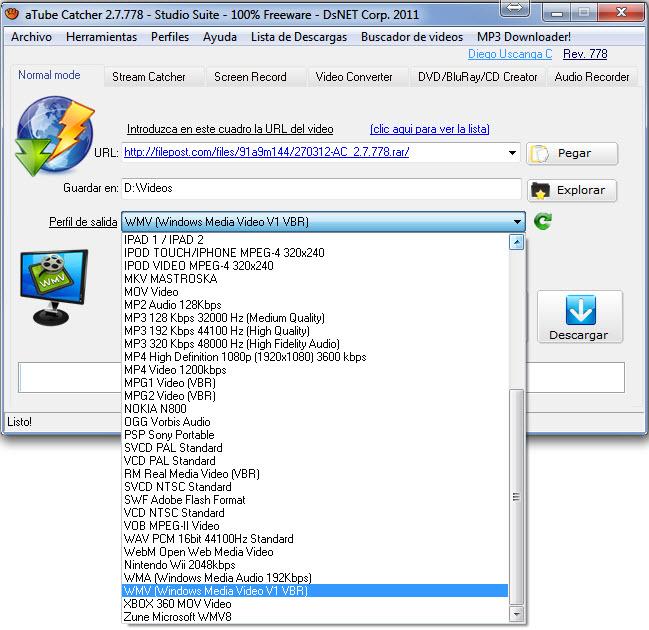Click the green refresh profile icon
Screen dimensions: 649x630
(x=543, y=221)
